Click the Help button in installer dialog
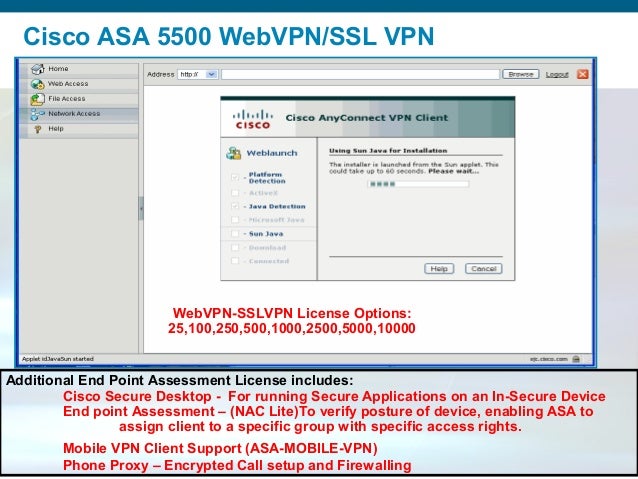 [x=439, y=269]
